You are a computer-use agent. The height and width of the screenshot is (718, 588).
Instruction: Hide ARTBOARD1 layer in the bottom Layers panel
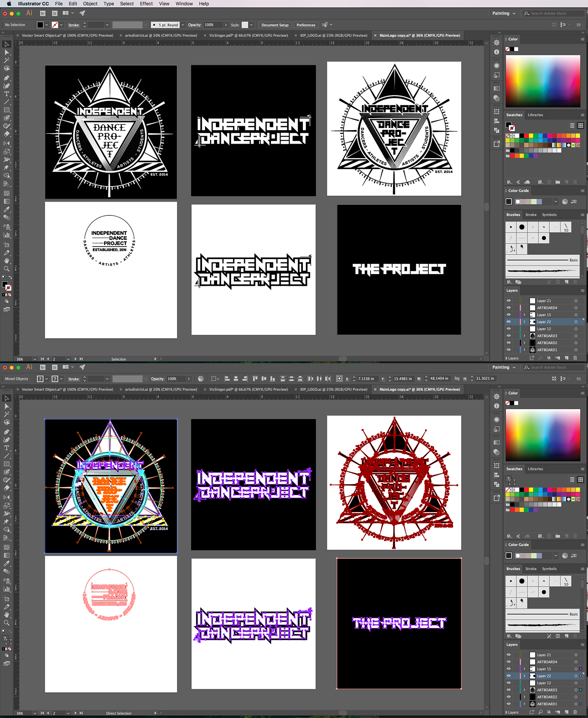click(509, 704)
